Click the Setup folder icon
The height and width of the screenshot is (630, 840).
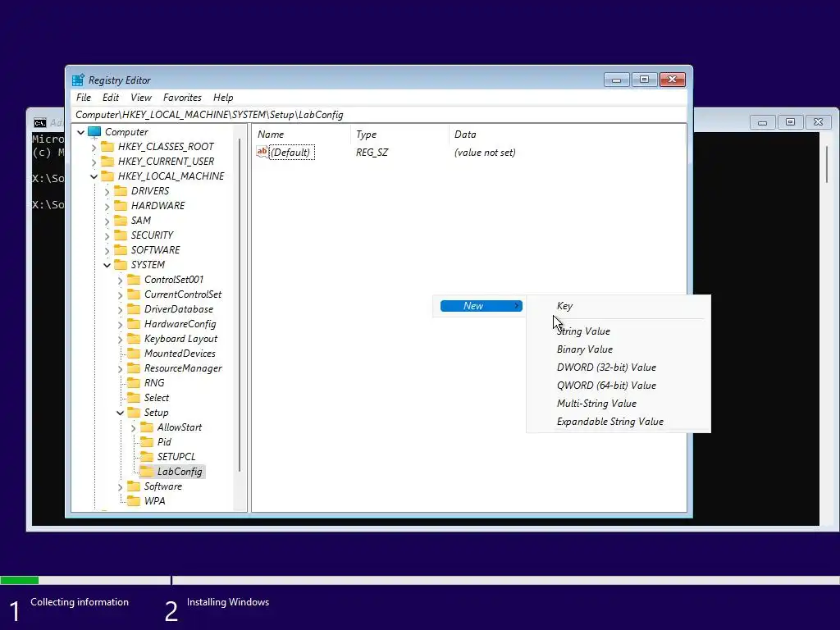[134, 413]
